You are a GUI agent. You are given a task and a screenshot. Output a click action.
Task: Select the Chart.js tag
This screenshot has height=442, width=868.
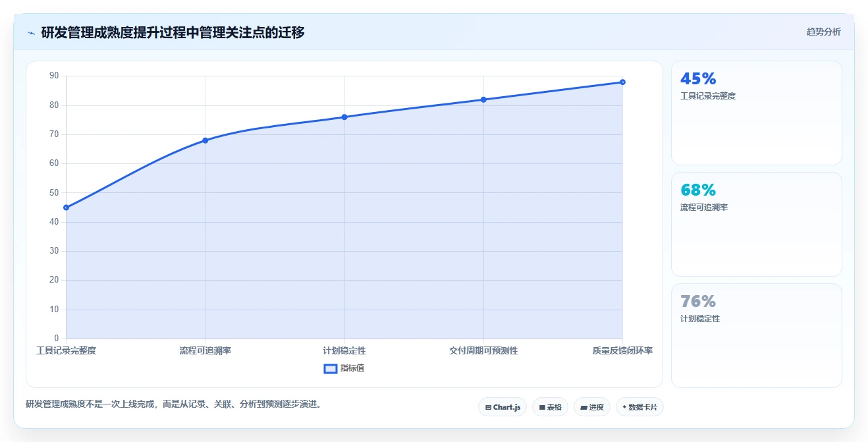tap(502, 407)
